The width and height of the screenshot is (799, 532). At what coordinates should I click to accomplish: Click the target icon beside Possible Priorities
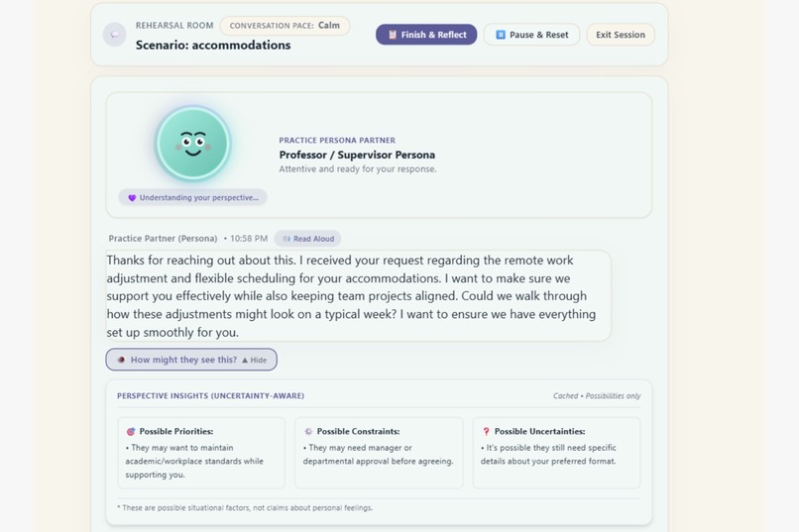[131, 431]
